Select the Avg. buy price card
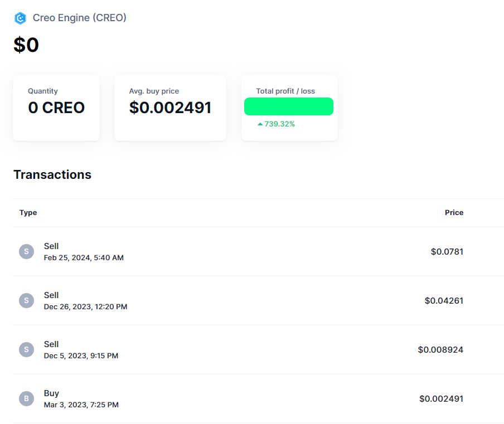Screen dimensions: 504x424 (x=170, y=108)
